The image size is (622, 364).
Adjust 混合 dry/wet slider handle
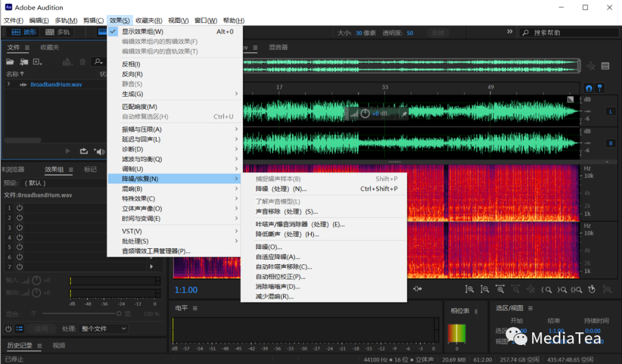tap(119, 314)
